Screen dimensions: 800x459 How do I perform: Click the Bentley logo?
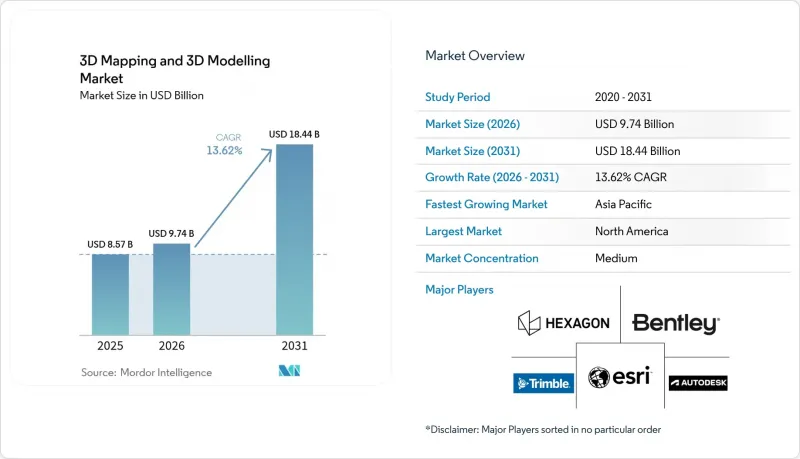tap(676, 323)
